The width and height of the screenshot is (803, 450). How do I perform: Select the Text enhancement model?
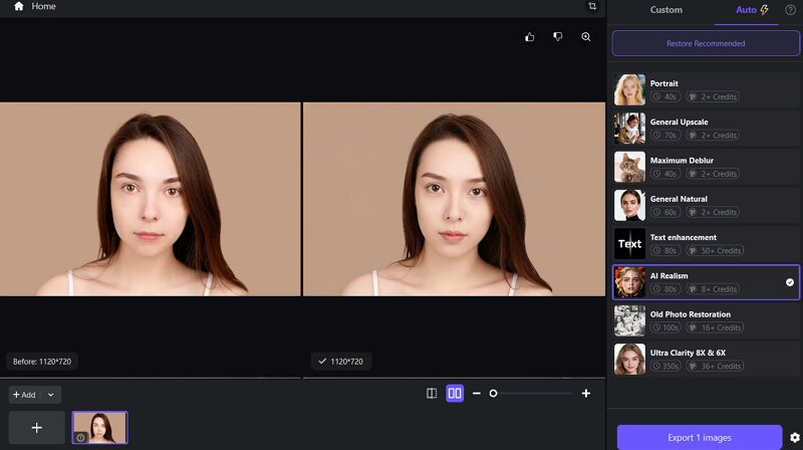[706, 244]
